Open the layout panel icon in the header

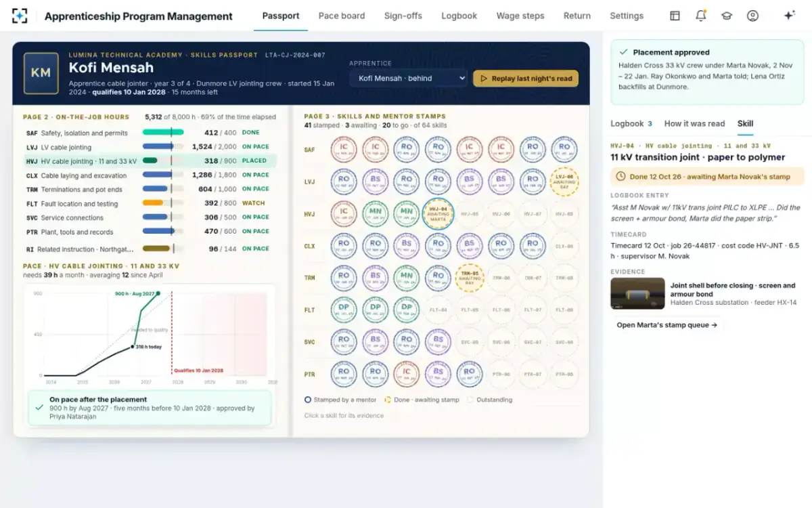(x=675, y=16)
